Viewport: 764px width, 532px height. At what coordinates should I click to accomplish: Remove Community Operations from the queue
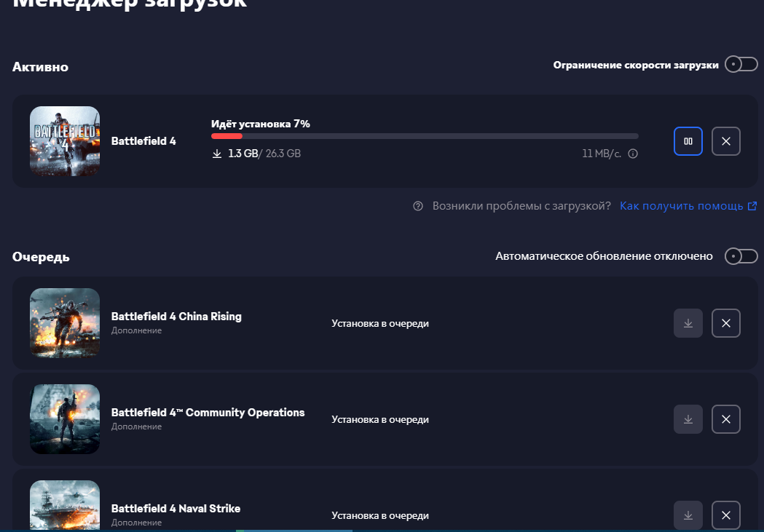(726, 419)
